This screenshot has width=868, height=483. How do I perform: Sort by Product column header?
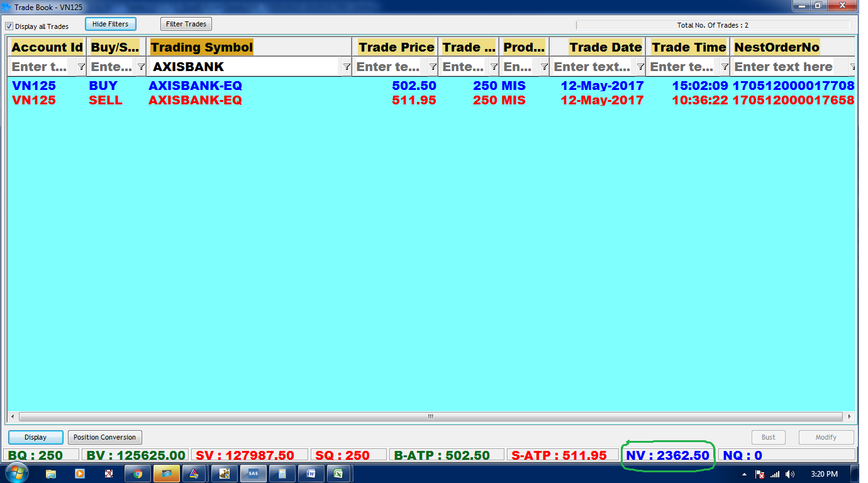(x=525, y=47)
